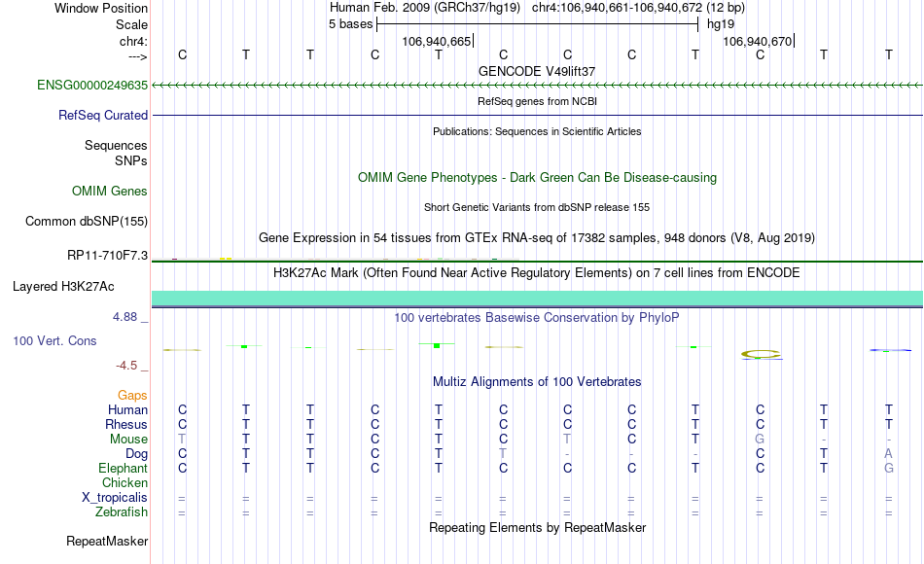Select the Rhesus alignment row label

coord(126,424)
